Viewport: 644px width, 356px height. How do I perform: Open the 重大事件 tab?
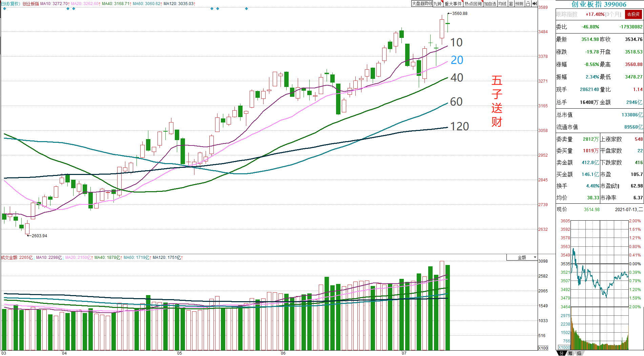tap(453, 4)
